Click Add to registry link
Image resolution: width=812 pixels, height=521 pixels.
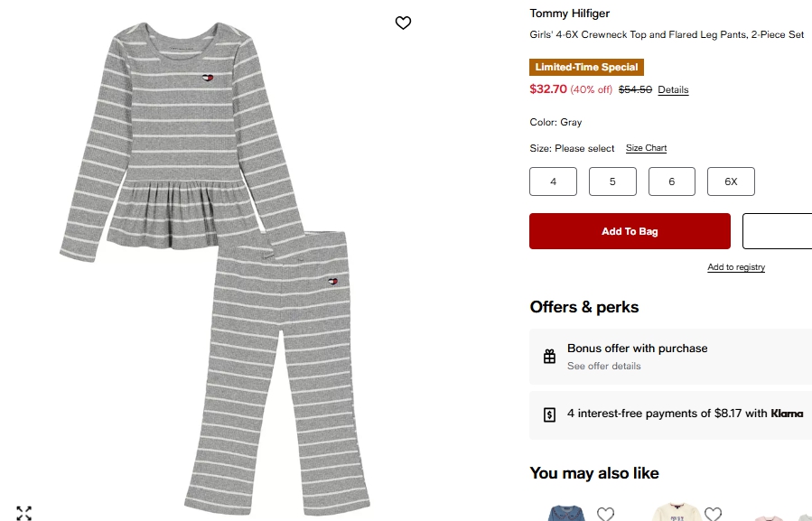tap(736, 267)
